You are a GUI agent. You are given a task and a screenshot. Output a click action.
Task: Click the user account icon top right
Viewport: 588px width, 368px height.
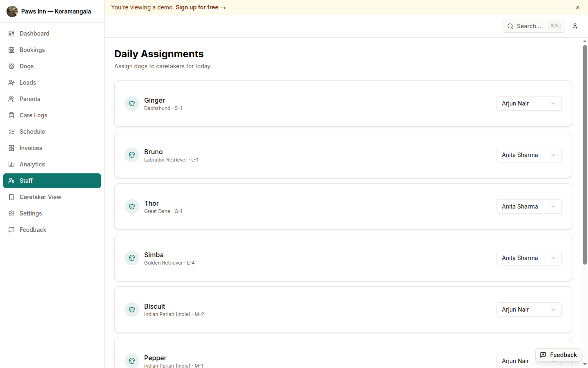click(575, 26)
